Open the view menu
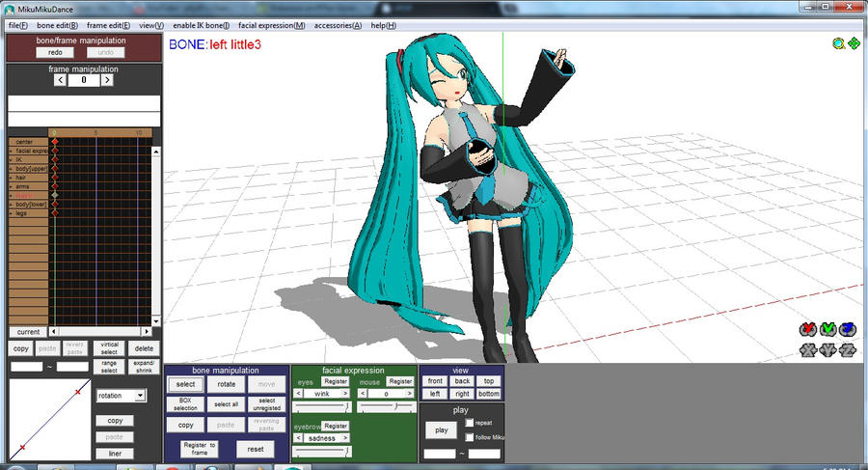Screen dimensions: 868x470 (151, 25)
